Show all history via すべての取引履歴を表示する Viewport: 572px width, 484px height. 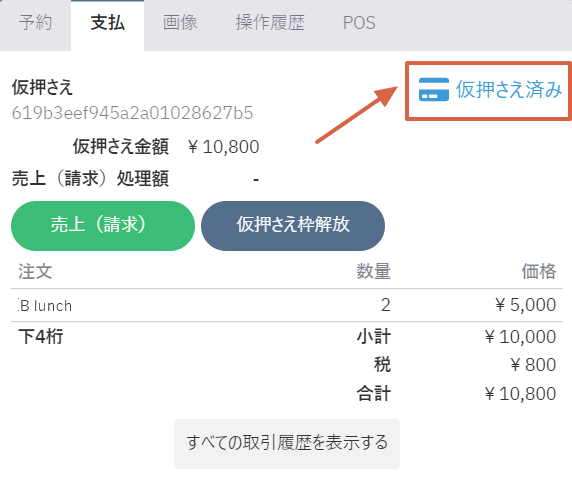click(287, 444)
